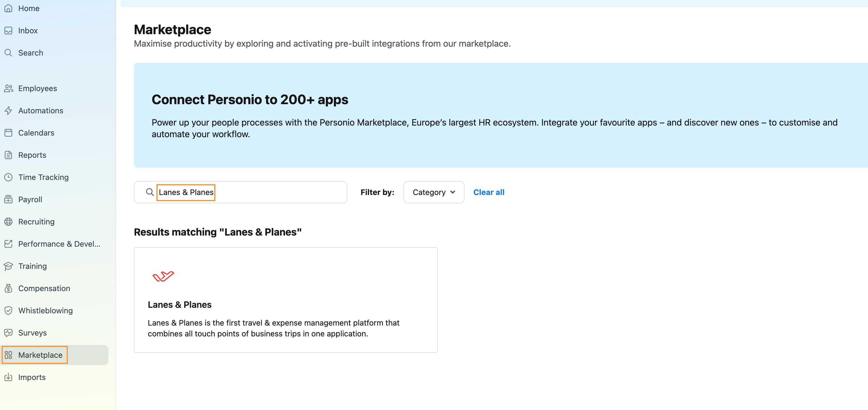868x410 pixels.
Task: Open Imports label in sidebar
Action: (x=32, y=377)
